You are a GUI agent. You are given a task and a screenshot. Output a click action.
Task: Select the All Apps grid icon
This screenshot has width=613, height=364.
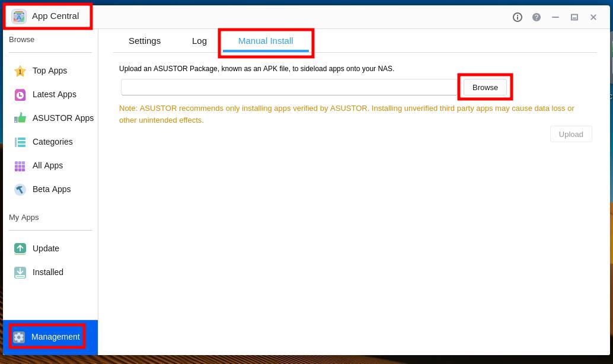coord(20,165)
